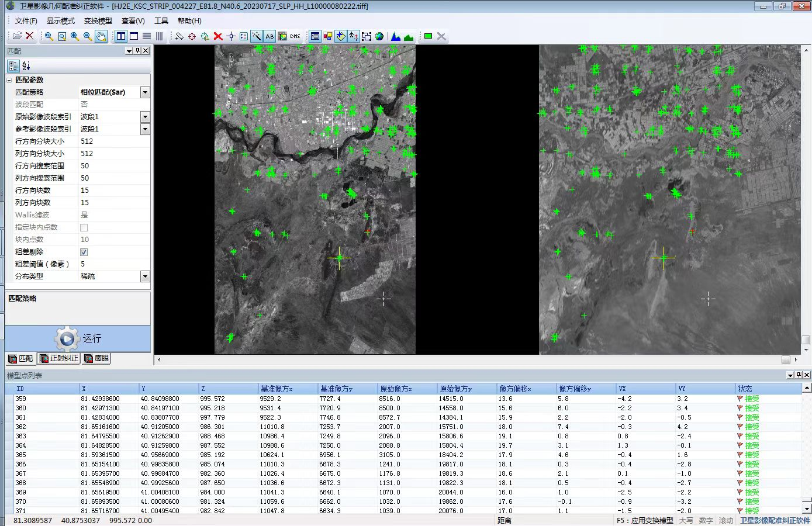Toggle the 指定块内点数 checkbox
The width and height of the screenshot is (812, 526).
(84, 227)
